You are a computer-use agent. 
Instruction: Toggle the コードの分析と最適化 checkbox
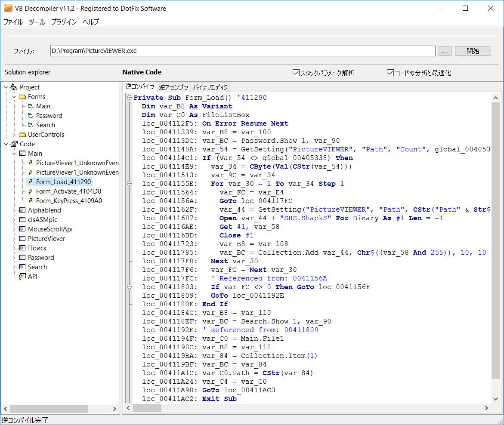[390, 73]
